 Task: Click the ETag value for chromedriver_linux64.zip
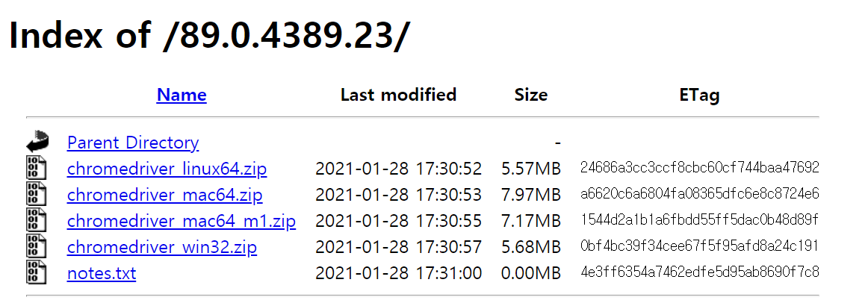click(699, 167)
